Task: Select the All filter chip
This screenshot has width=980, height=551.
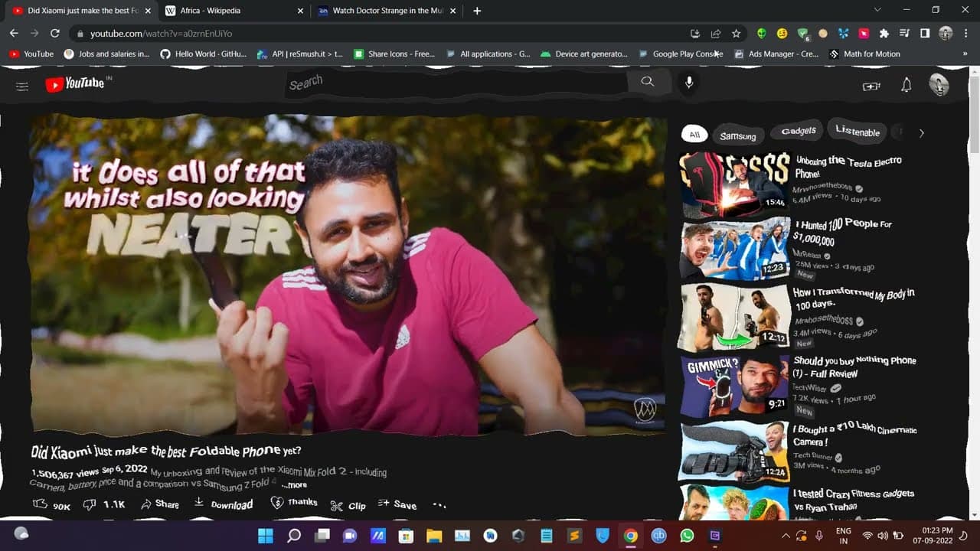Action: 694,135
